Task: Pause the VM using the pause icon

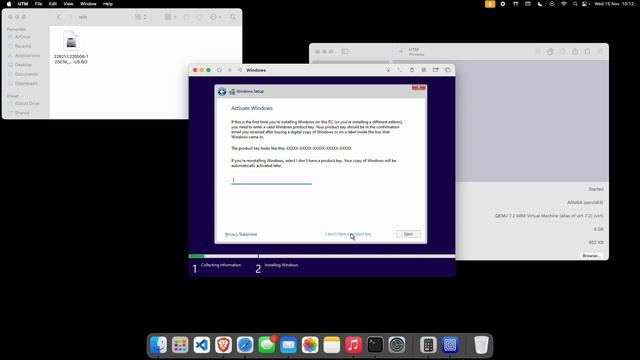Action: click(230, 70)
